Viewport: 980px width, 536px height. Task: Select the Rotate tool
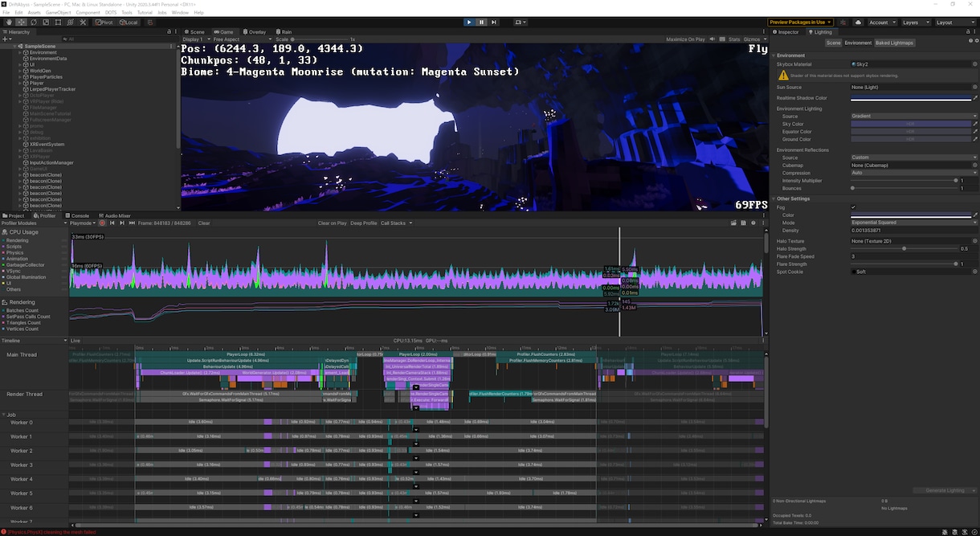[33, 23]
